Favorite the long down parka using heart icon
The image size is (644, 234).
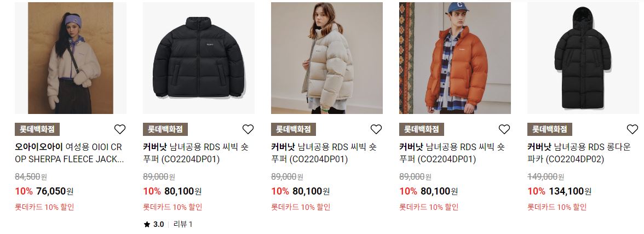633,129
